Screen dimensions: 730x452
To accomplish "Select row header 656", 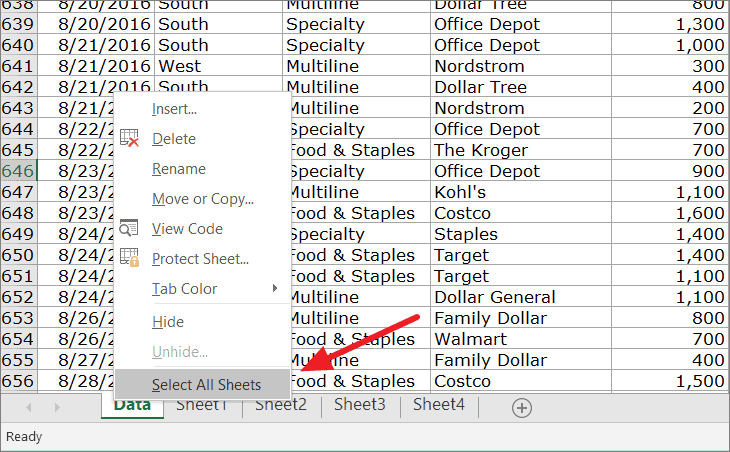I will coord(19,381).
